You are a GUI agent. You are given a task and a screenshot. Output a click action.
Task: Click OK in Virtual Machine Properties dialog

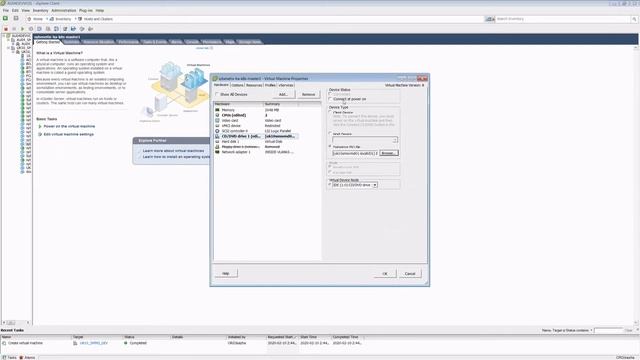click(384, 274)
